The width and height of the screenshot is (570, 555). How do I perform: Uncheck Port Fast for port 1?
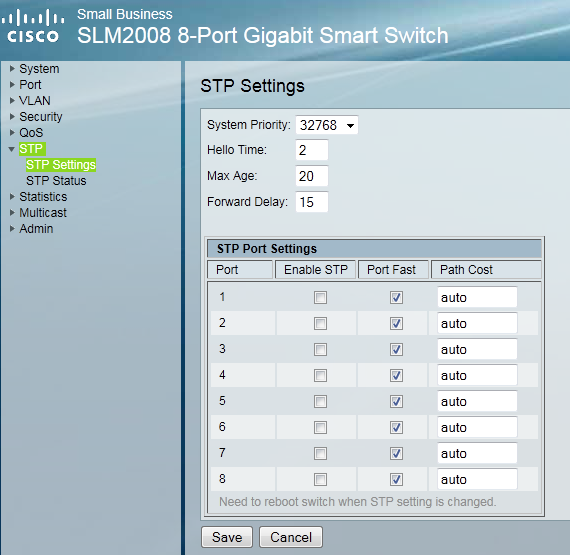click(x=396, y=297)
